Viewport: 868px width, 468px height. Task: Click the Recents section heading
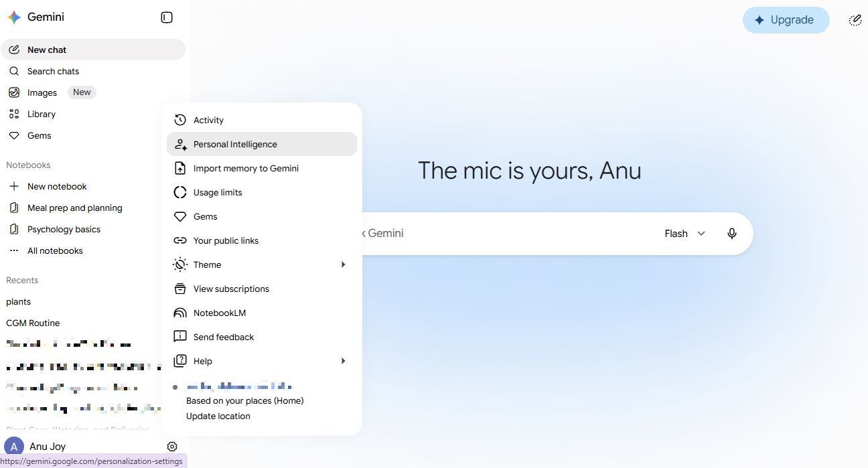[x=22, y=280]
